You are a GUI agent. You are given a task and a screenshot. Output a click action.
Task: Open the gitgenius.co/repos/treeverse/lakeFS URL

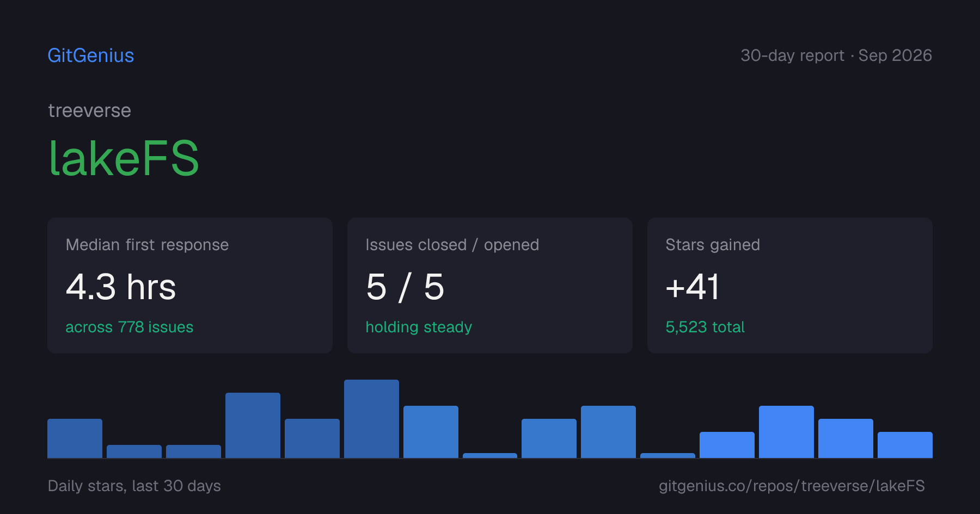tap(792, 486)
